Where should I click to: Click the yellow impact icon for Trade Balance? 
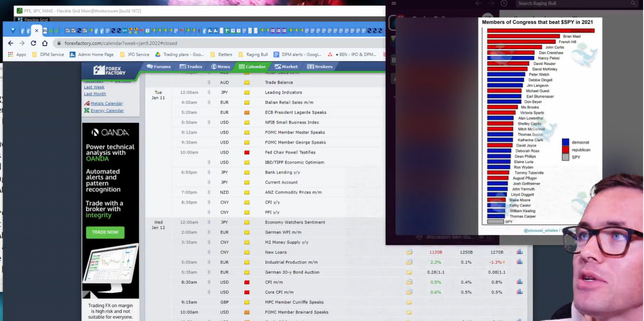click(247, 83)
